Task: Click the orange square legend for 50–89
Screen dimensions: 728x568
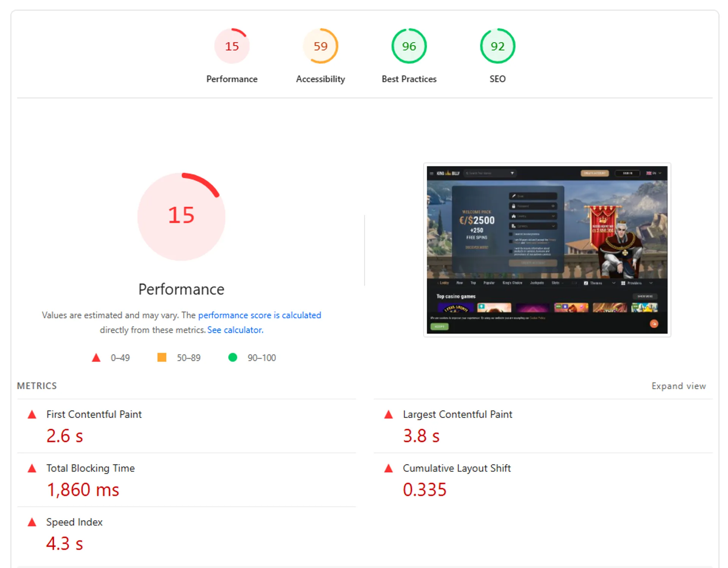Action: point(162,357)
